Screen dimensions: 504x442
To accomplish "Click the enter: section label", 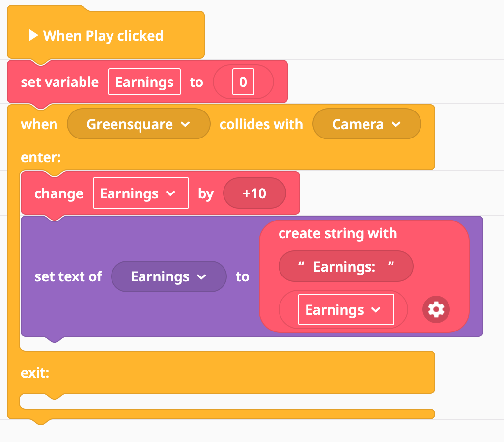I will (41, 158).
